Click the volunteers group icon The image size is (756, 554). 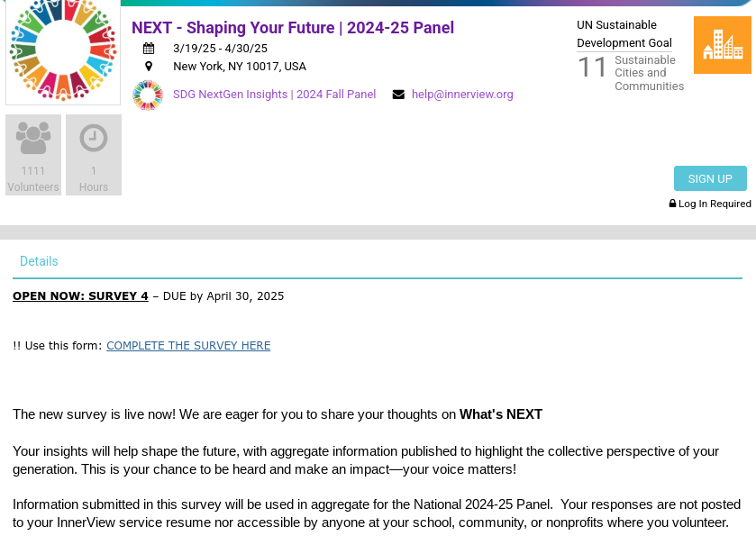click(x=33, y=139)
